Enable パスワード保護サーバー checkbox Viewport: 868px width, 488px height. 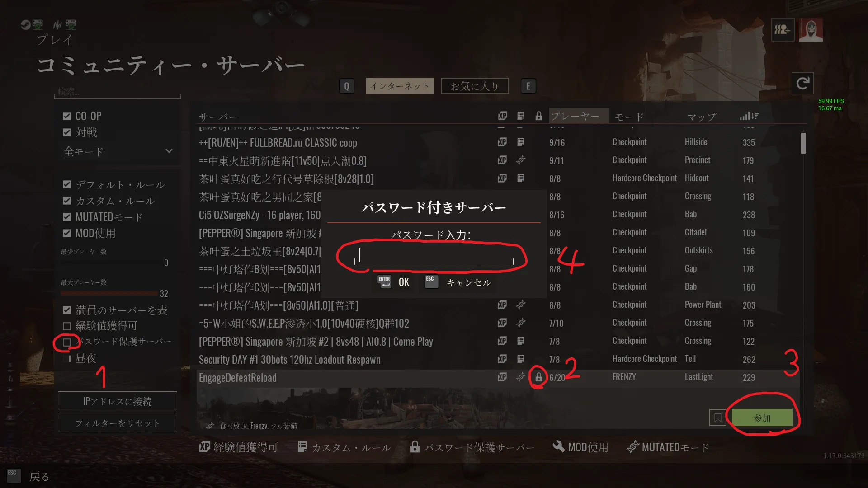tap(67, 342)
